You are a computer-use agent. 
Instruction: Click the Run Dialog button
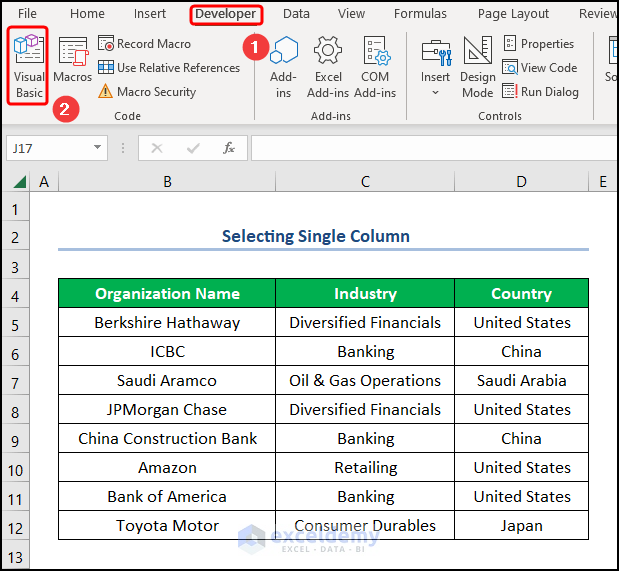click(540, 92)
